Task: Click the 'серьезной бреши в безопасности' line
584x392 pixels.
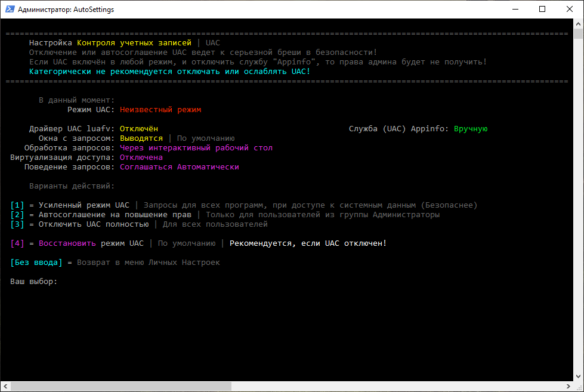Action: (x=203, y=53)
